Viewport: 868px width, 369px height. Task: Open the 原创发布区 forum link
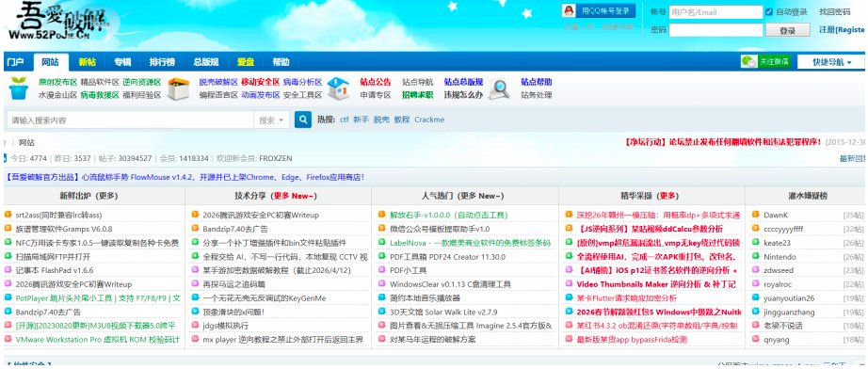tap(57, 82)
